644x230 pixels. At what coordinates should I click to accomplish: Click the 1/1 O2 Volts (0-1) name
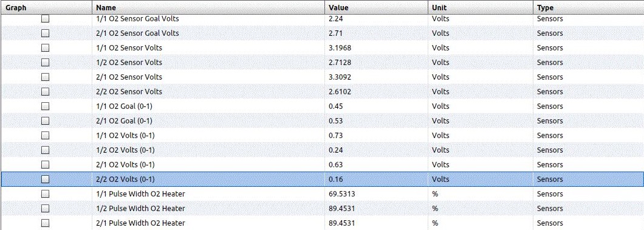click(x=125, y=136)
